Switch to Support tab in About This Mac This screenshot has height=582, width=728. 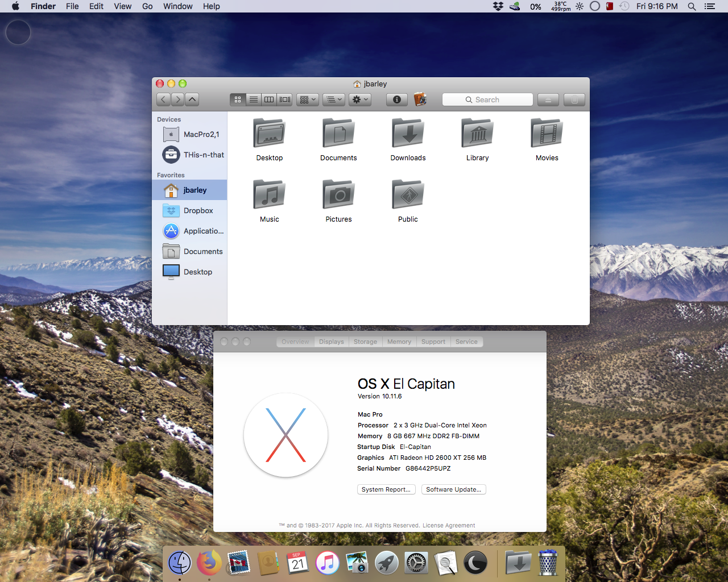pos(433,342)
